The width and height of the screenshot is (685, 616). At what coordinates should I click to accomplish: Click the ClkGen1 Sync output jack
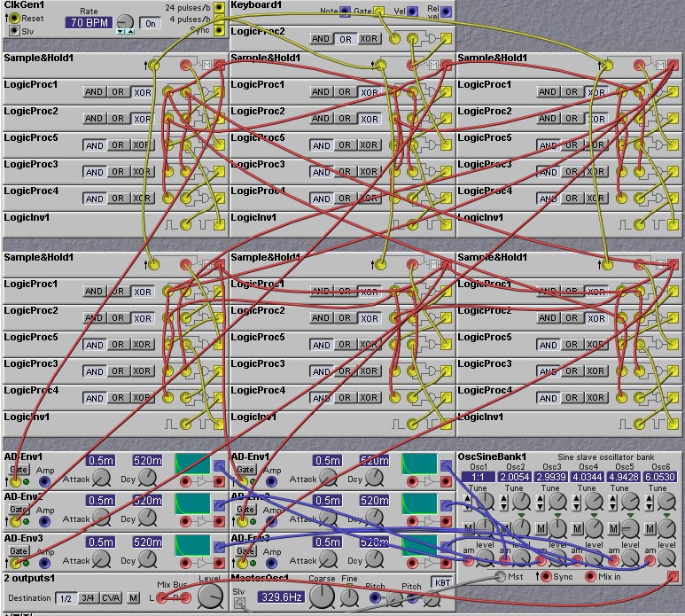219,29
